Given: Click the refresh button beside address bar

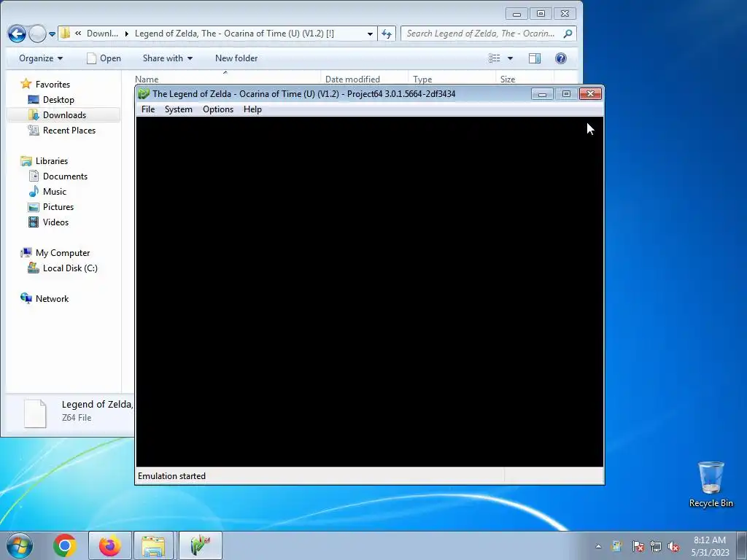Looking at the screenshot, I should pyautogui.click(x=387, y=34).
